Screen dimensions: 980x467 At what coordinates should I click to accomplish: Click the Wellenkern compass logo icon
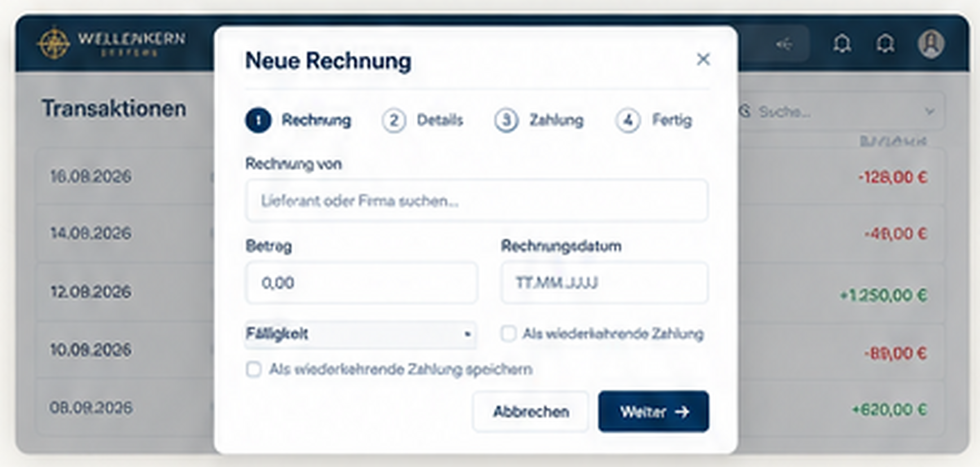tap(54, 43)
